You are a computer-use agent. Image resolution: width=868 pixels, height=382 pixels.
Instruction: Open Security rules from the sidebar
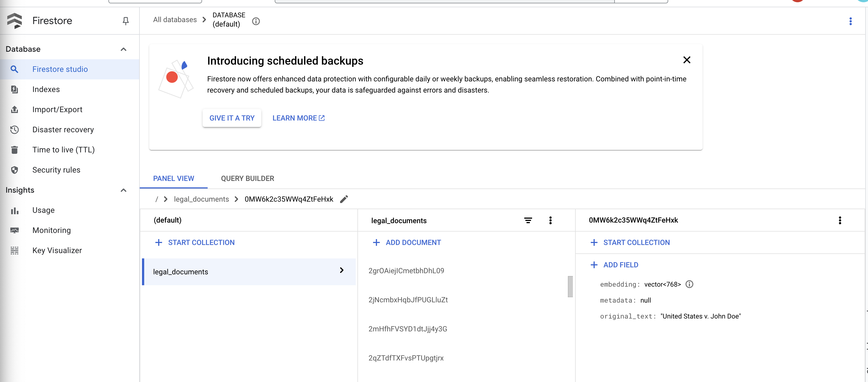tap(56, 169)
